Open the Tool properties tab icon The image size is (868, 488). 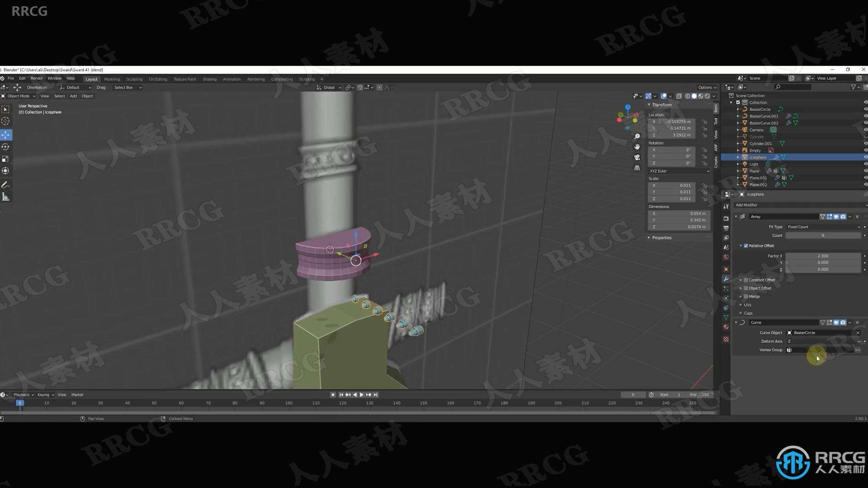tap(726, 206)
